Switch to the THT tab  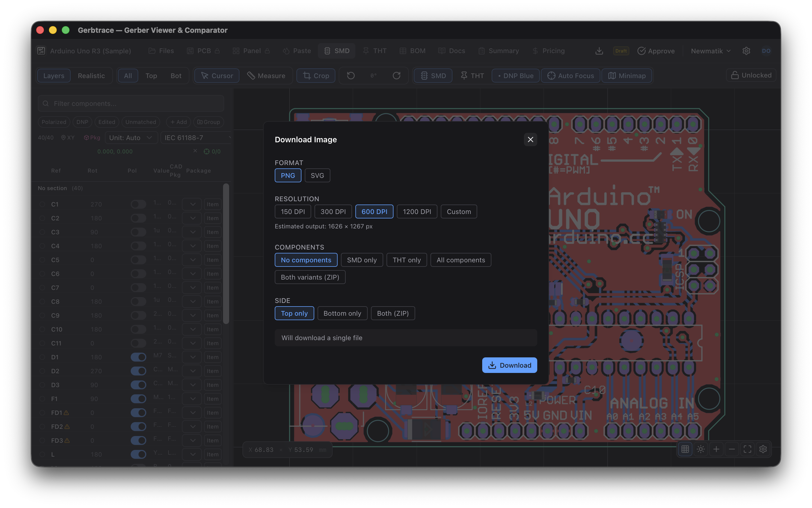coord(375,51)
